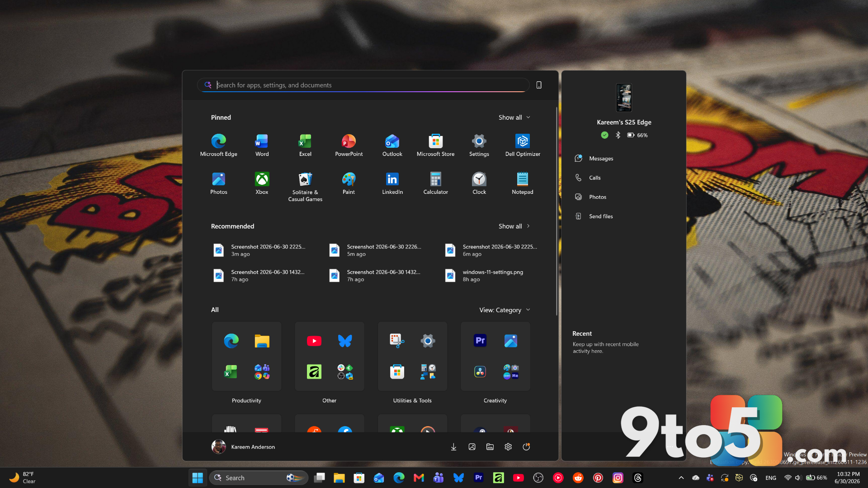Click Kareem's S25 Edge phone thumbnail
The width and height of the screenshot is (868, 488).
623,98
